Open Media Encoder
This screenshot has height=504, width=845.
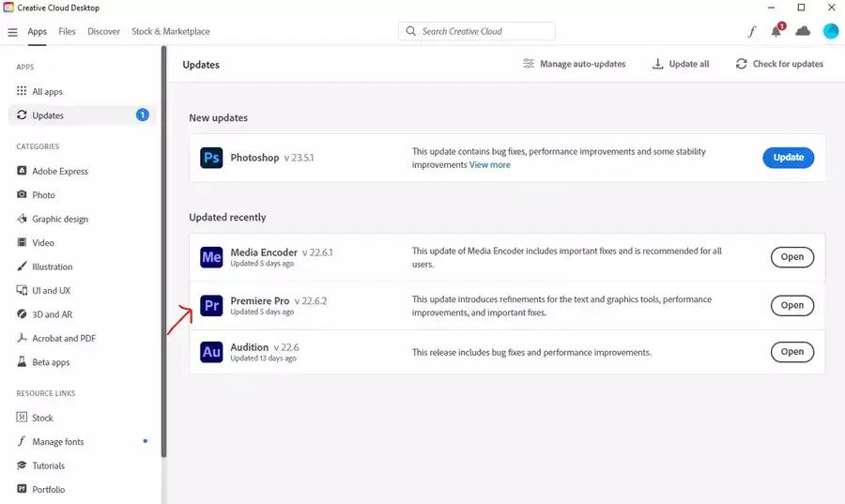click(792, 257)
